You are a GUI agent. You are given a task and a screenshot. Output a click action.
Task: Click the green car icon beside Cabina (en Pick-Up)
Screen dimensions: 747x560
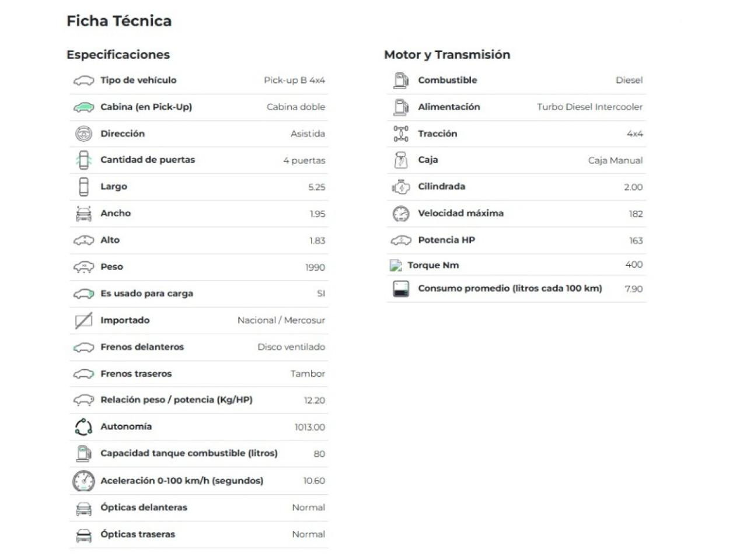(83, 107)
